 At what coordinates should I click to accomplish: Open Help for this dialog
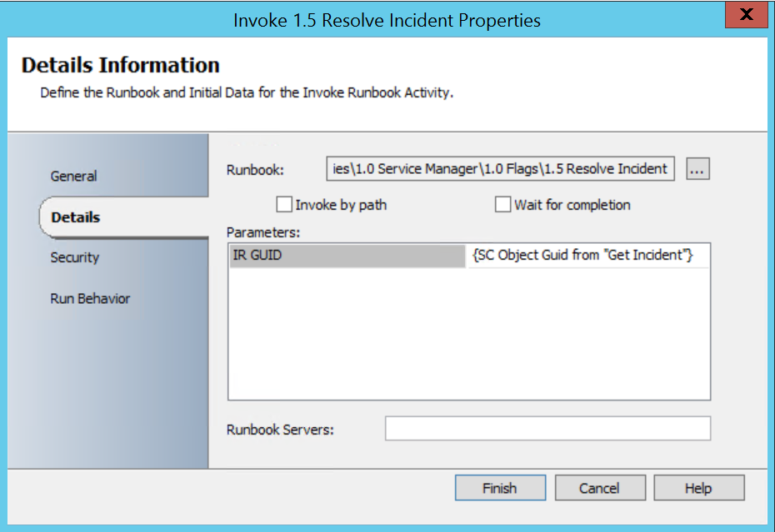tap(699, 489)
